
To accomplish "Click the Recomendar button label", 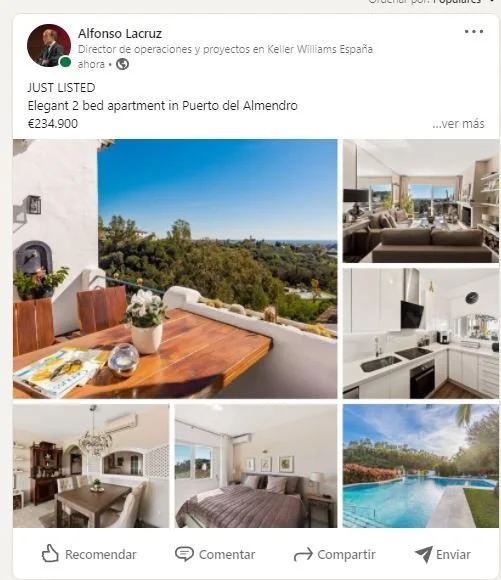I will click(101, 554).
